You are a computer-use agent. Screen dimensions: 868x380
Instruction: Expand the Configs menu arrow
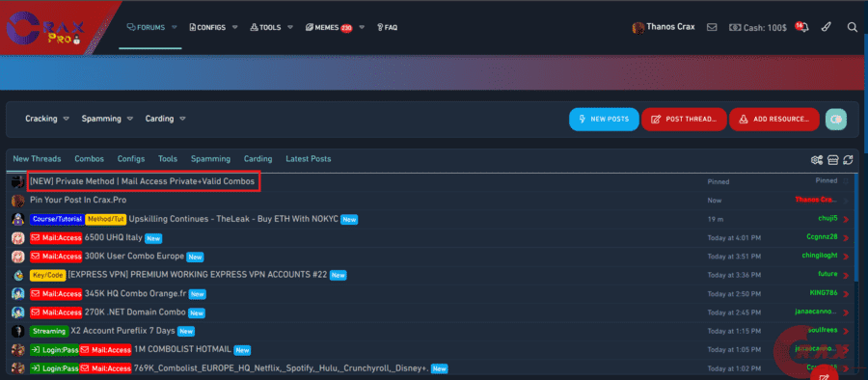tap(234, 27)
